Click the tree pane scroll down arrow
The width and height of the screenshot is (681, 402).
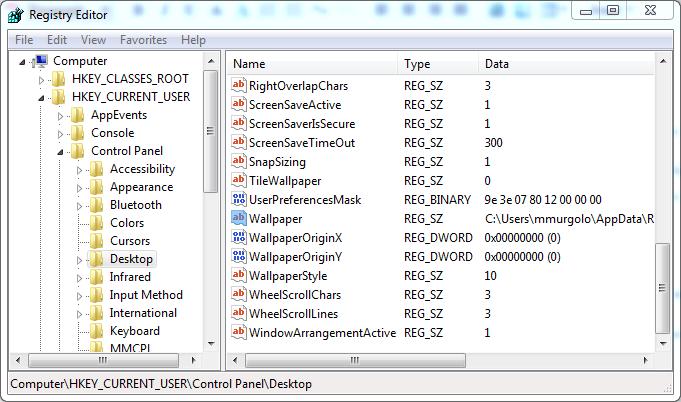(x=211, y=344)
